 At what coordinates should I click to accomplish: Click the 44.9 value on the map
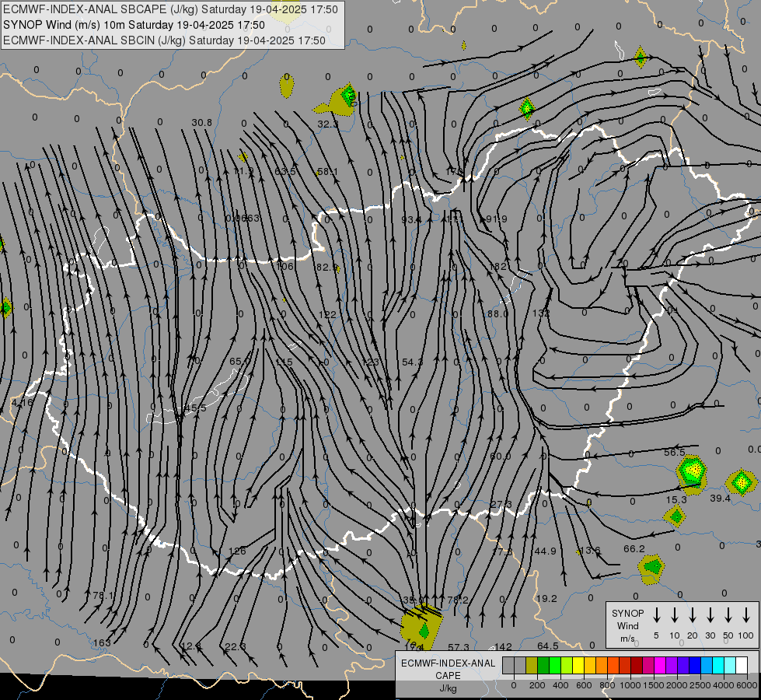click(545, 551)
